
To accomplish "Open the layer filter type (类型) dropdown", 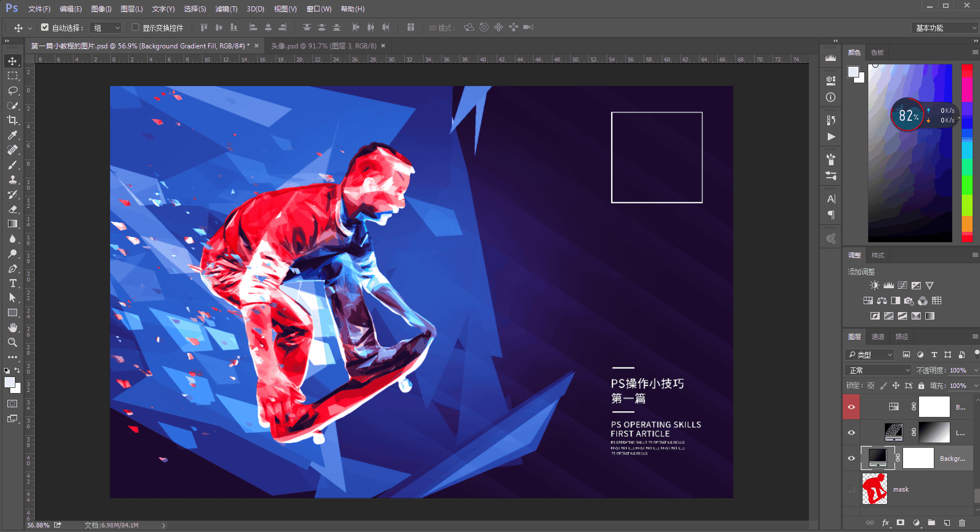I will pos(870,355).
